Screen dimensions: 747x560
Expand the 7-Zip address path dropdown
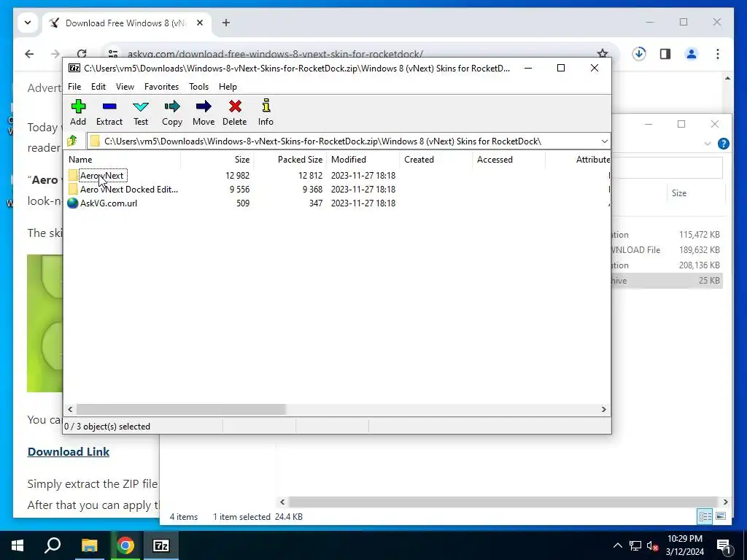pos(604,141)
